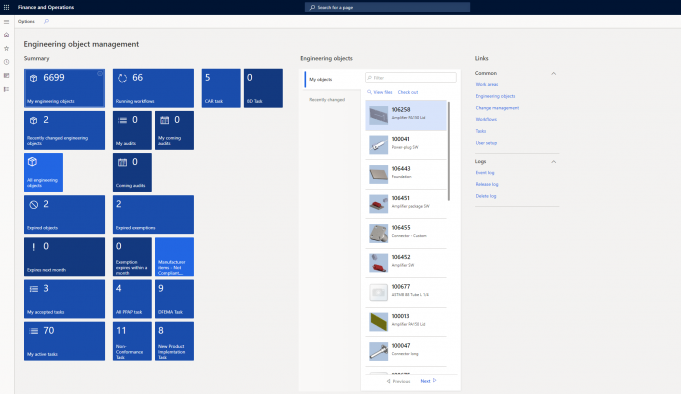
Task: Open Running workflows tile showing 66
Action: 153,88
